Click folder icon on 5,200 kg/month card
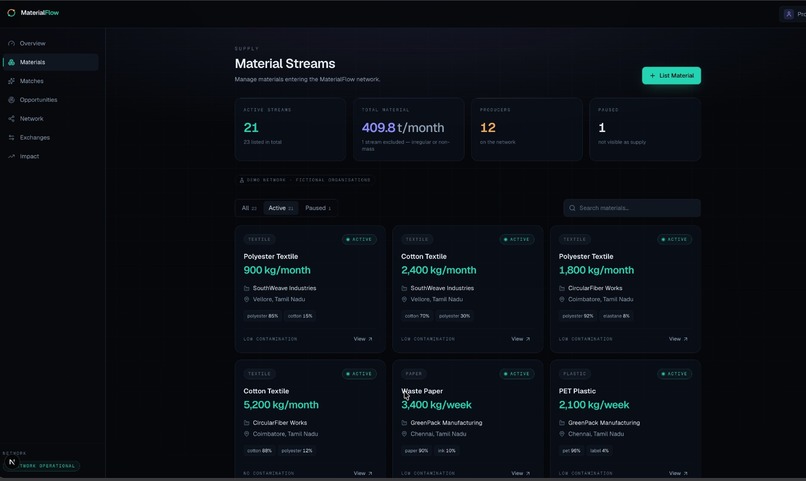806x481 pixels. (246, 423)
